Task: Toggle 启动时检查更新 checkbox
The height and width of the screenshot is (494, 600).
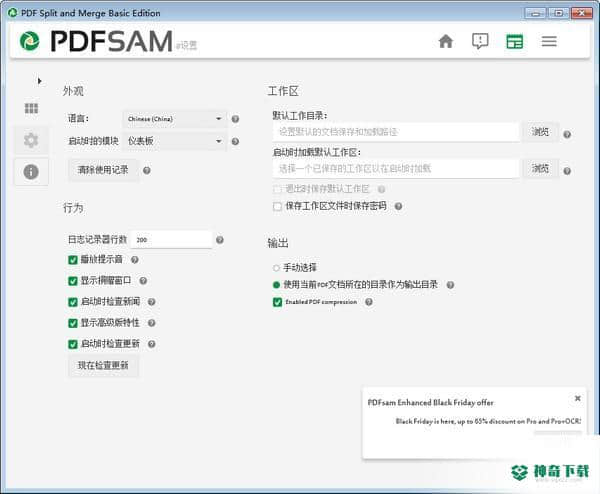Action: (73, 344)
